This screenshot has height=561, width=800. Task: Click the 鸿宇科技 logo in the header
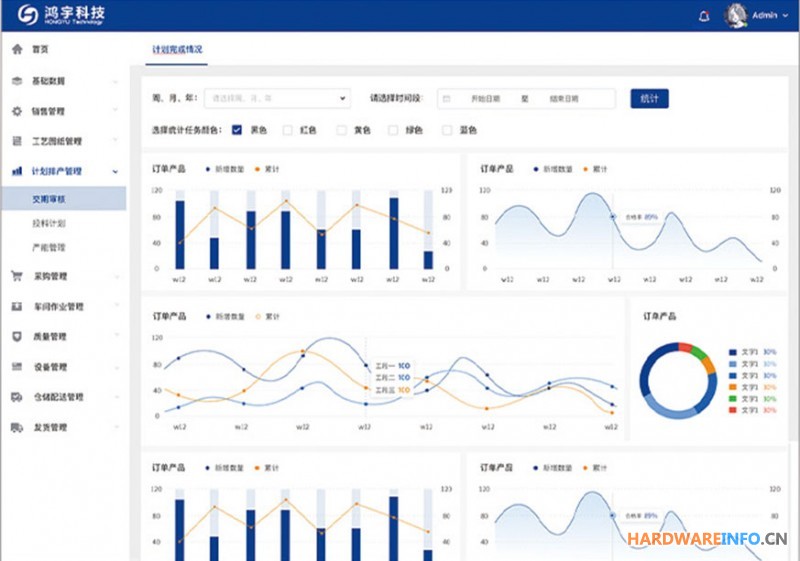coord(61,15)
